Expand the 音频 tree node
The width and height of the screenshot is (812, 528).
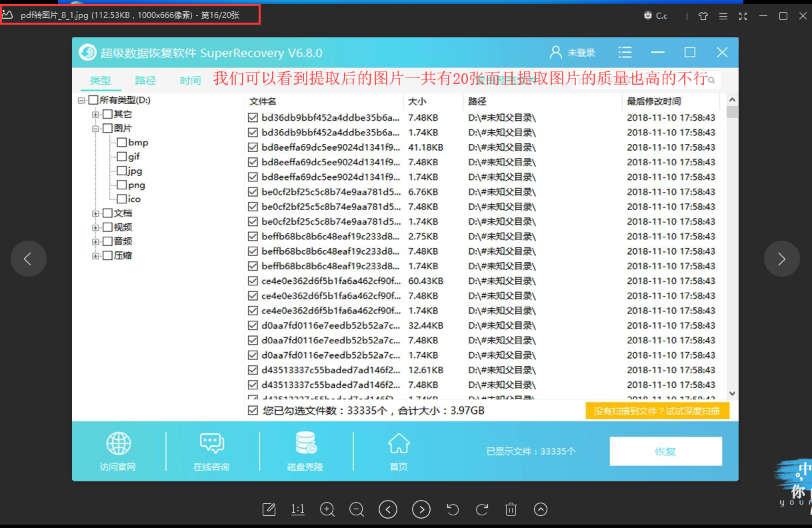(96, 241)
